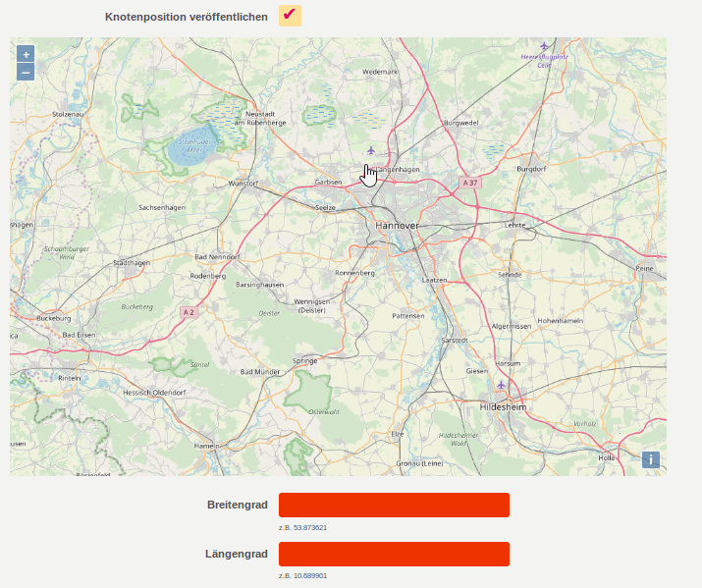Click the Pattensen label on map
702x588 pixels.
[408, 315]
